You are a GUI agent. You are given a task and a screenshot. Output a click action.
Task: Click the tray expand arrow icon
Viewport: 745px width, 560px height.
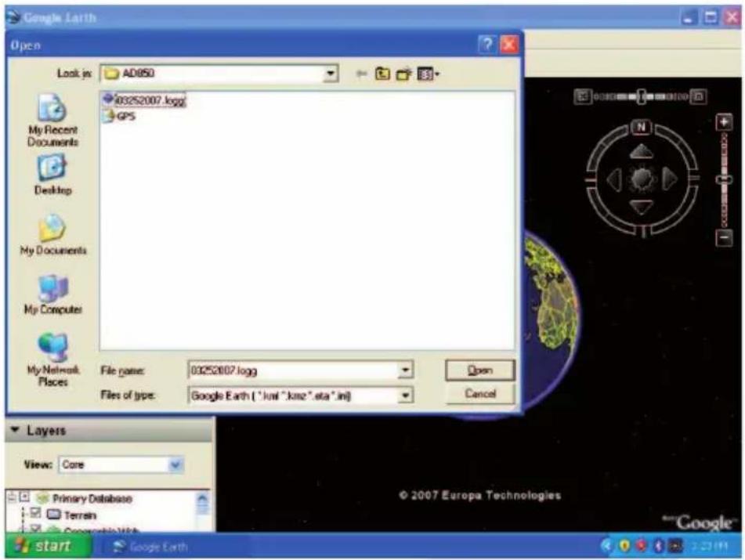[607, 547]
